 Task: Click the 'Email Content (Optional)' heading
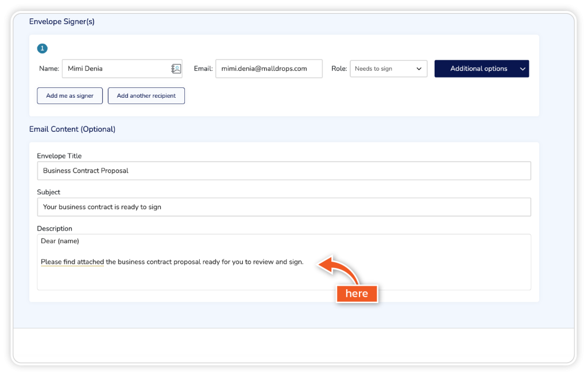[x=72, y=129]
